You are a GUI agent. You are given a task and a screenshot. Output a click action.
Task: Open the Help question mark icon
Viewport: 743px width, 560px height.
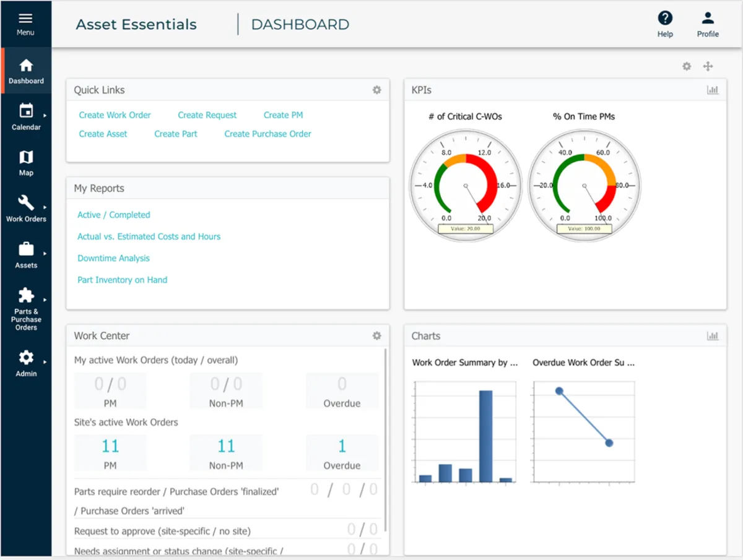tap(665, 18)
